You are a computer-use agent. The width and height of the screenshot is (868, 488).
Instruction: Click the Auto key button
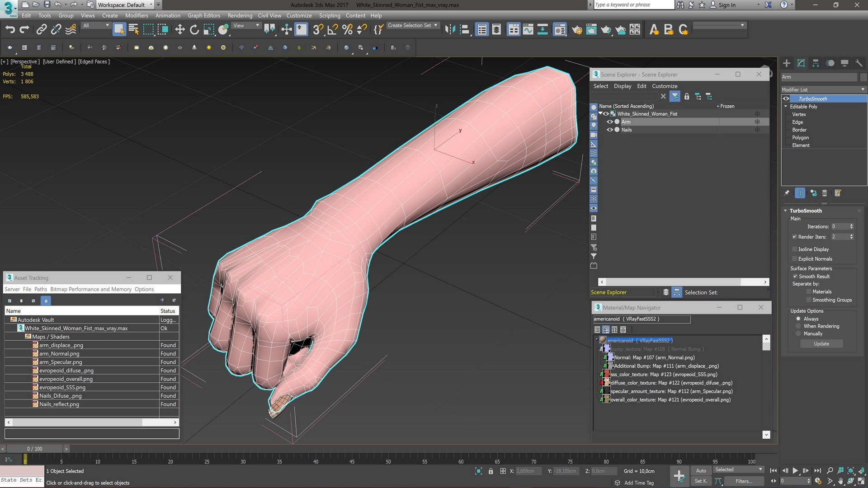(701, 471)
